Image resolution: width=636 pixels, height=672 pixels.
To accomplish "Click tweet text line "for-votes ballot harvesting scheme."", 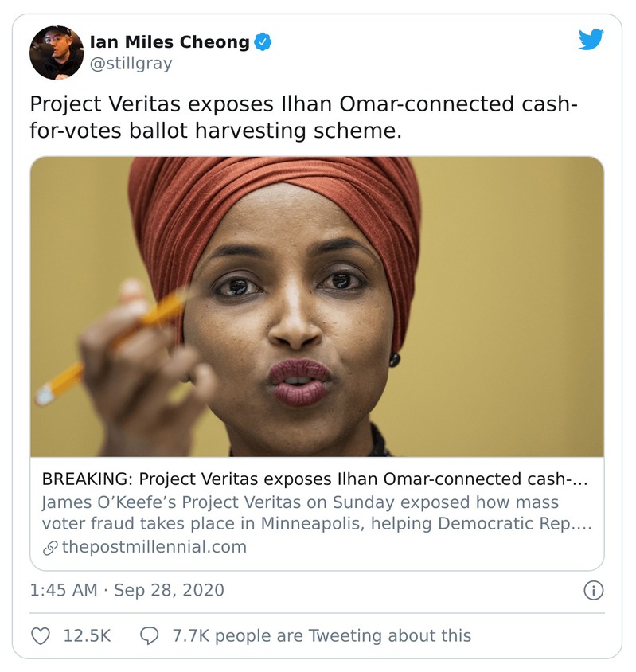I will pos(215,131).
